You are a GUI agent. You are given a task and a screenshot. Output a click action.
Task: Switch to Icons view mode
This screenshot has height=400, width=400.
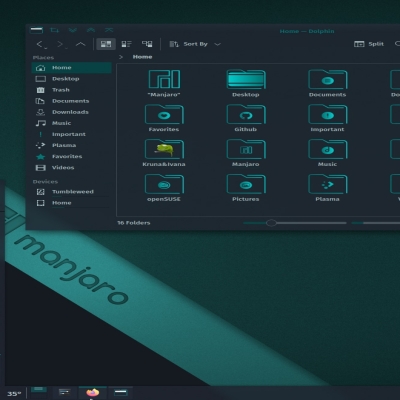pos(106,44)
